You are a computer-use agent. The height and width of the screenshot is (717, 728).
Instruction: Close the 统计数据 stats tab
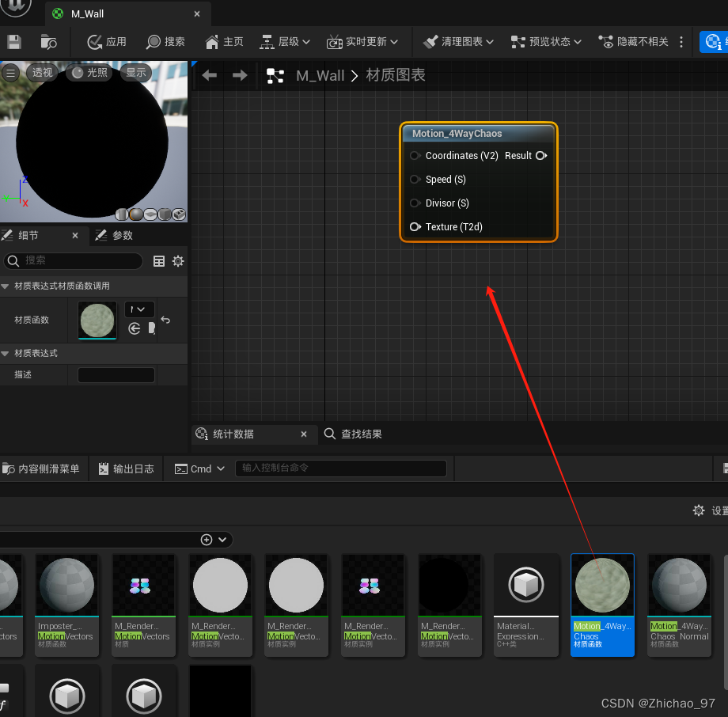click(x=304, y=434)
